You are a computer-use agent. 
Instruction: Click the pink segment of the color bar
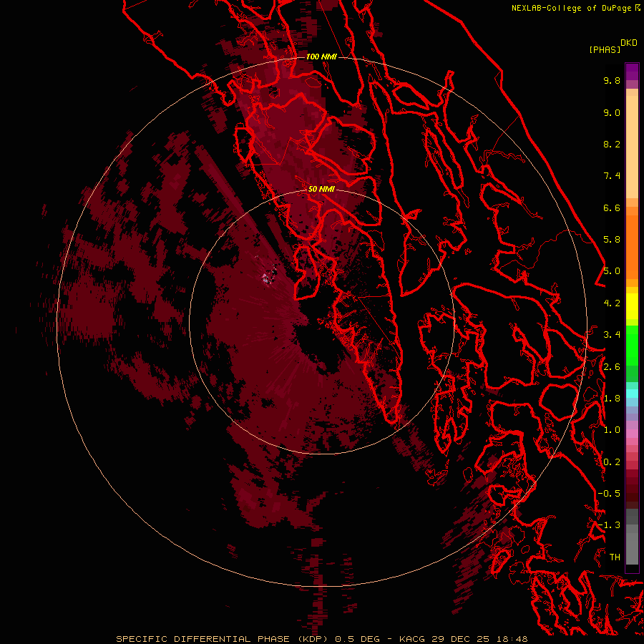[x=632, y=434]
